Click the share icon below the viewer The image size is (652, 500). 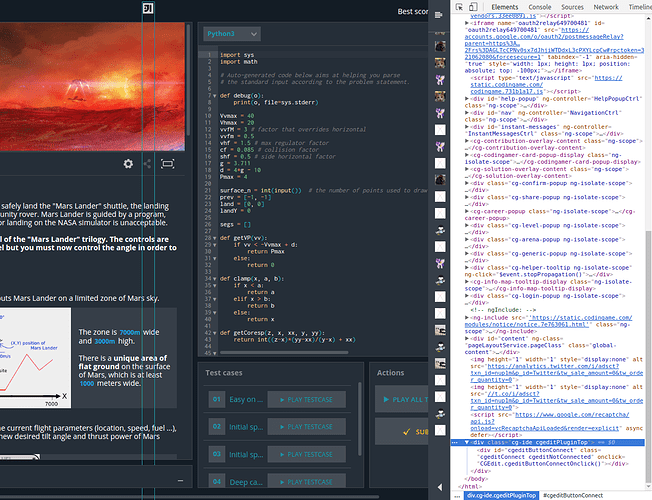(148, 163)
